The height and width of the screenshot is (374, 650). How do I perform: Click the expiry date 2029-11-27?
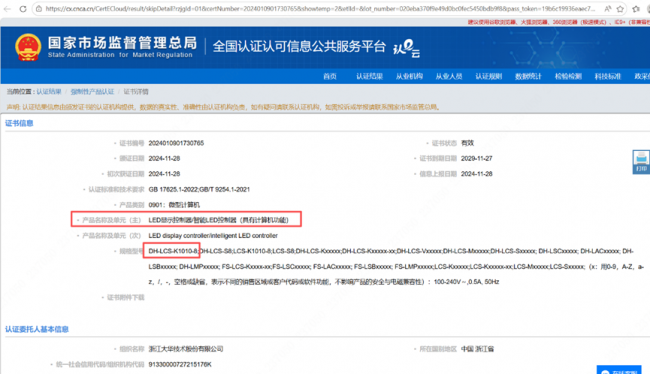tap(477, 158)
